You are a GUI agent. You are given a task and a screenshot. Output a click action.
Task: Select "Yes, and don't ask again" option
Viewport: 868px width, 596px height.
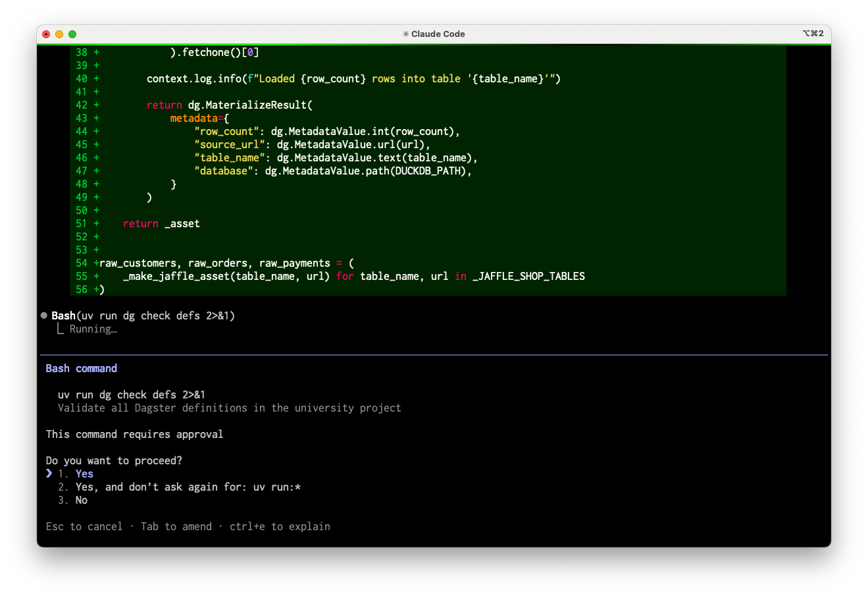click(x=188, y=487)
